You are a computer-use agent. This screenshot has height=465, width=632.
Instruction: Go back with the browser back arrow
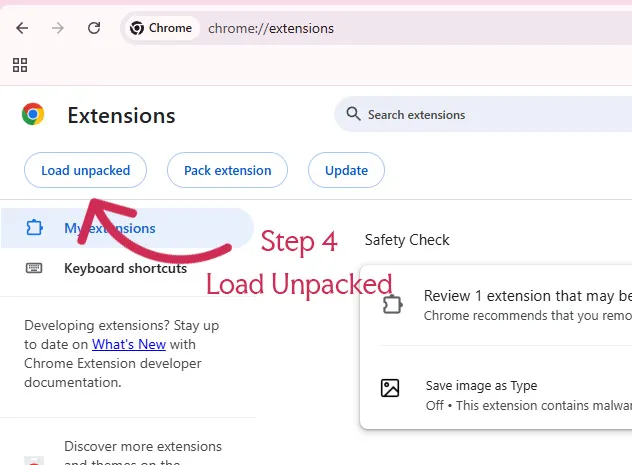click(x=22, y=28)
